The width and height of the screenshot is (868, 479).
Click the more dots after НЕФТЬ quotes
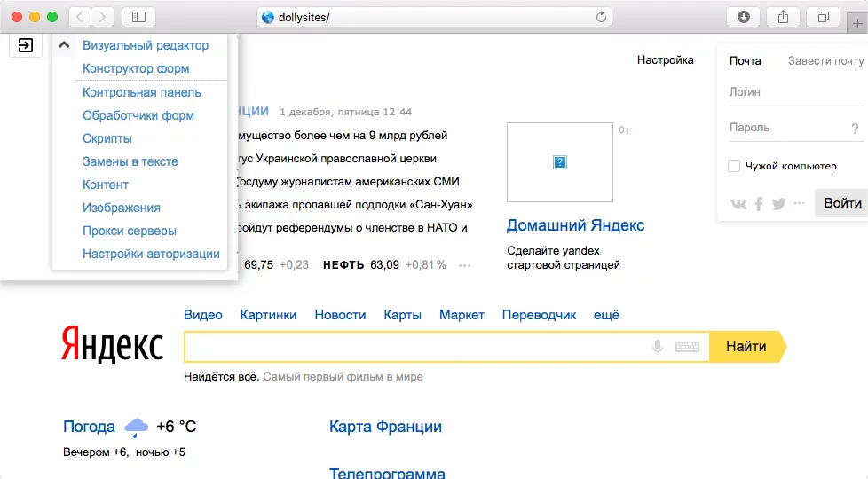(x=464, y=265)
